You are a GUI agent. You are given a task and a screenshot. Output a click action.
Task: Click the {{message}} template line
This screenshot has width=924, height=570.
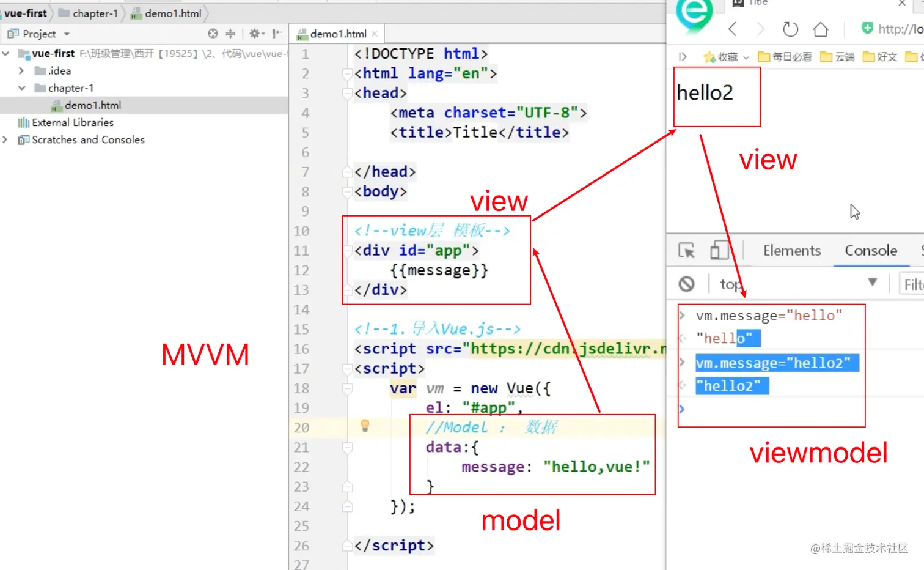click(439, 270)
